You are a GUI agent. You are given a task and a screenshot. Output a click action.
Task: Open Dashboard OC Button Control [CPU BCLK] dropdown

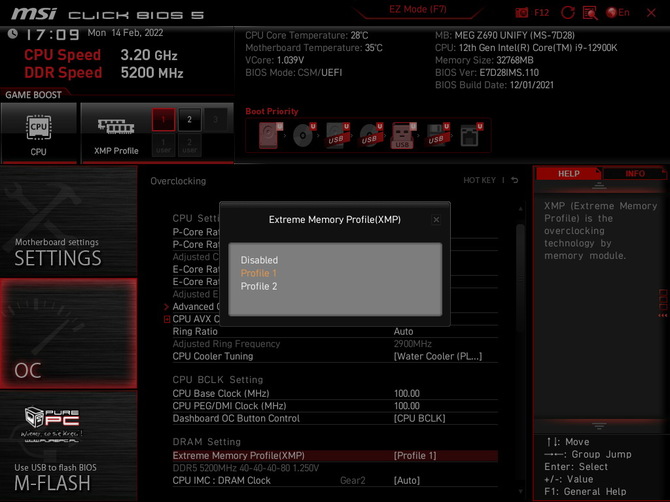pos(420,418)
